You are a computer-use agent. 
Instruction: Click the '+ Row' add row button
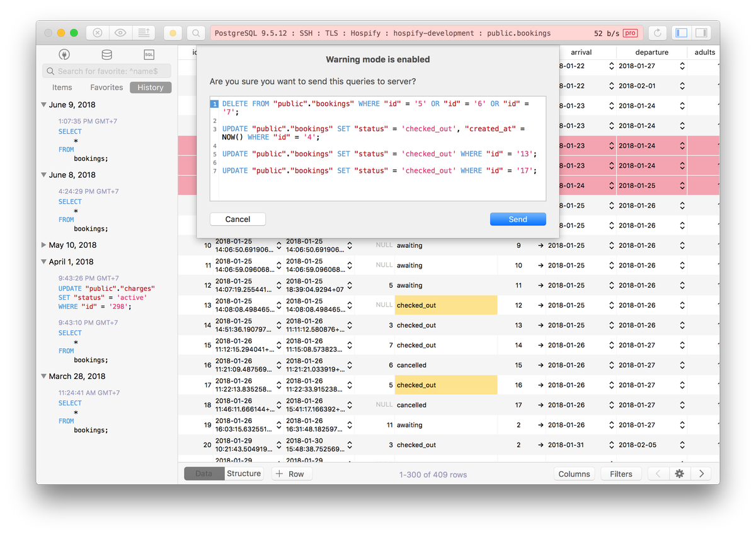(x=292, y=474)
